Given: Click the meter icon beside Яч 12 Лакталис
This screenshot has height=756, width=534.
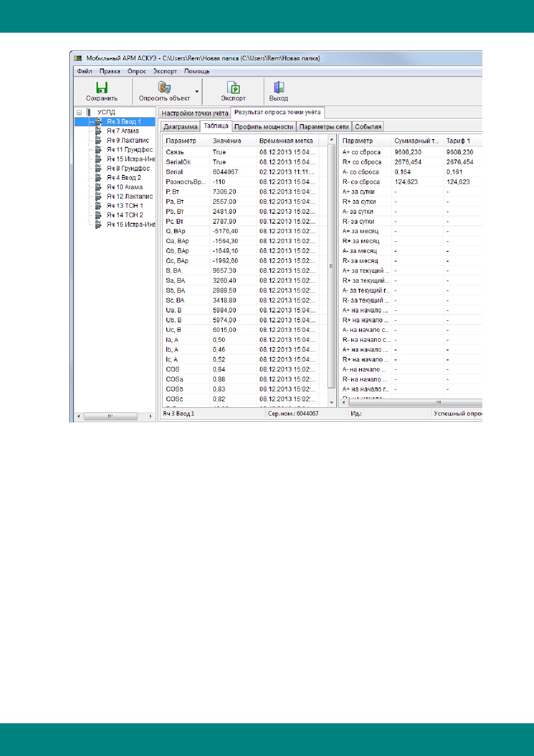Looking at the screenshot, I should tap(98, 197).
